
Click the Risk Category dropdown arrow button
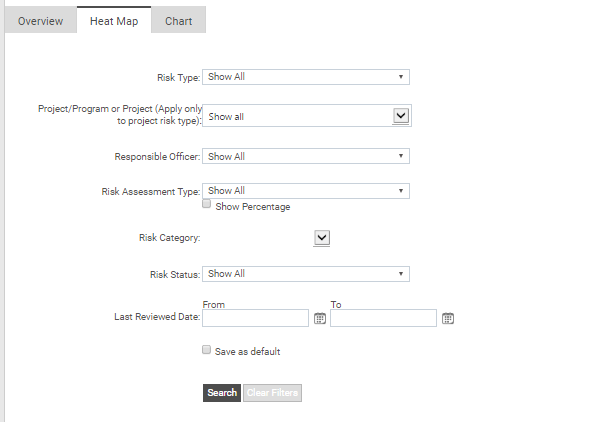(x=322, y=237)
